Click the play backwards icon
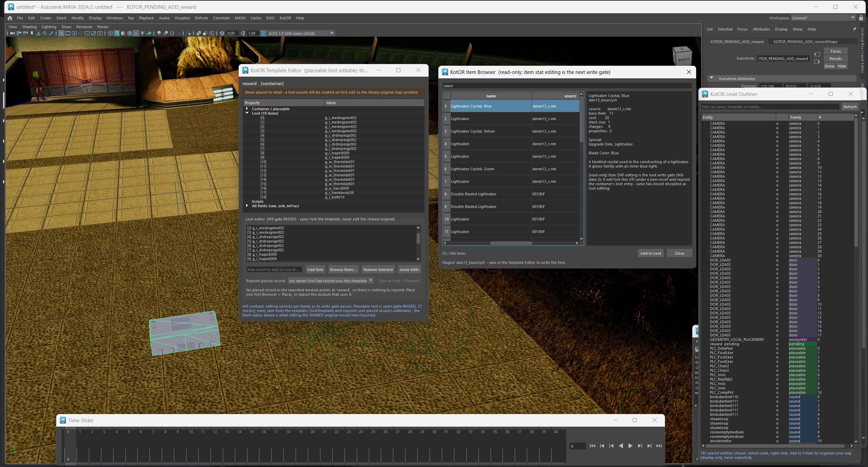This screenshot has width=868, height=467. [x=621, y=446]
